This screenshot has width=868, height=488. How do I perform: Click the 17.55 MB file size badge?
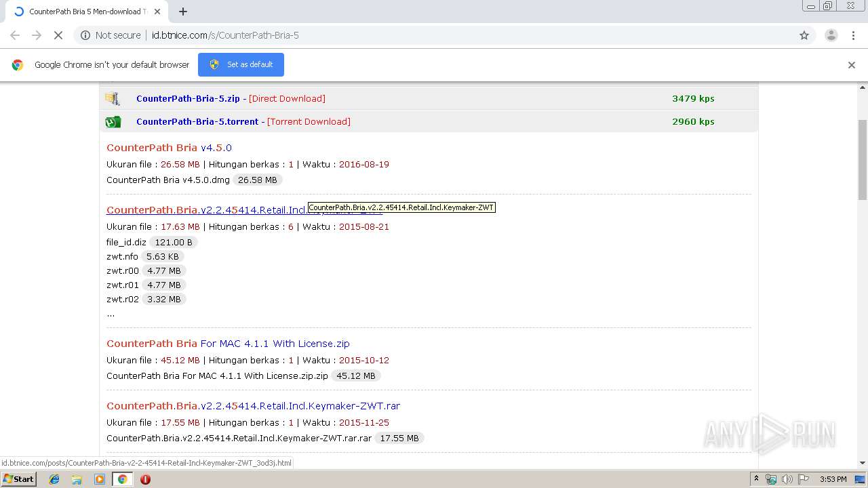[x=399, y=439]
